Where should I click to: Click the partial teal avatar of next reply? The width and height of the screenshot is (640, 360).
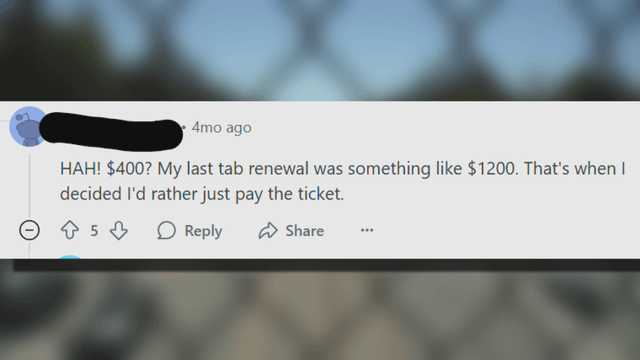click(x=70, y=256)
